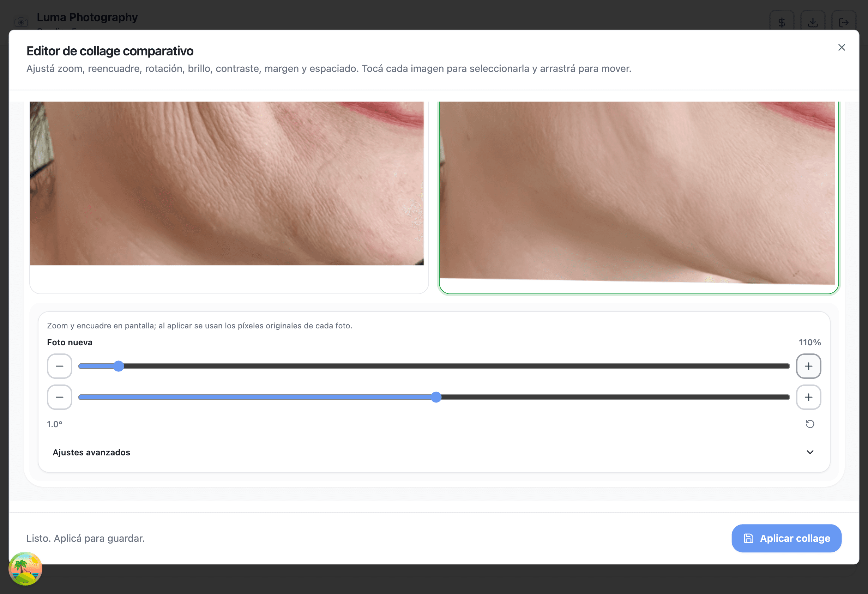
Task: Increase rotation with the plus button
Action: click(x=809, y=397)
